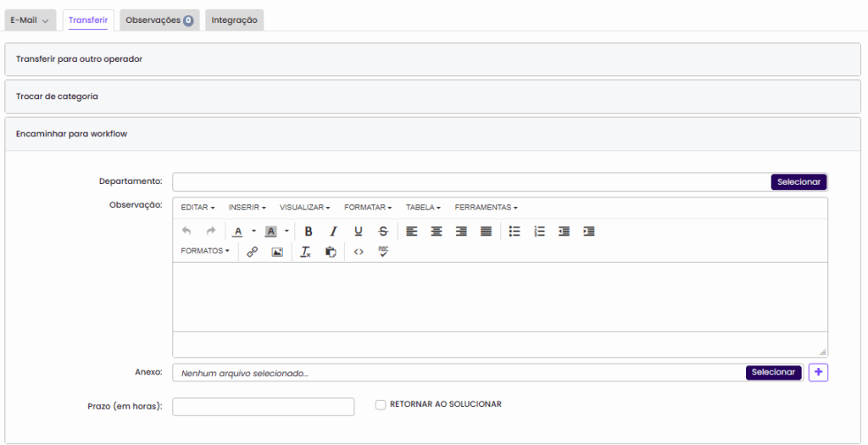Click Selecionar button for Departamento
This screenshot has height=445, width=868.
[x=798, y=182]
